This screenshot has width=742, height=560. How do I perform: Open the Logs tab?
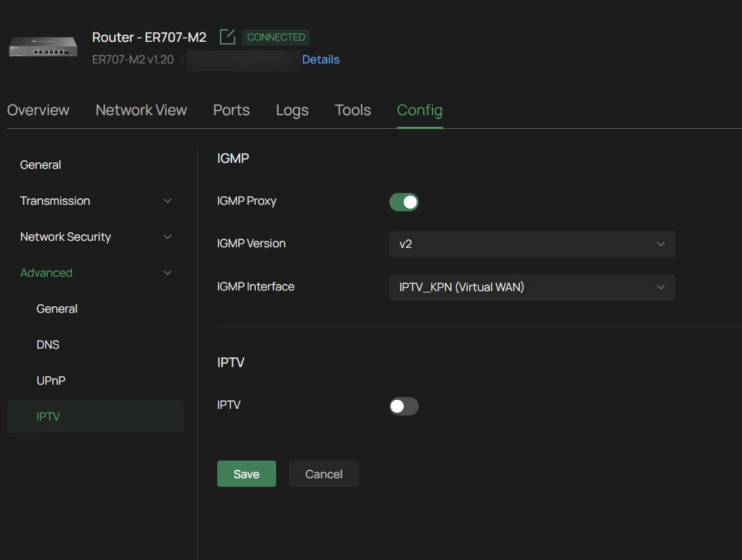click(x=292, y=110)
